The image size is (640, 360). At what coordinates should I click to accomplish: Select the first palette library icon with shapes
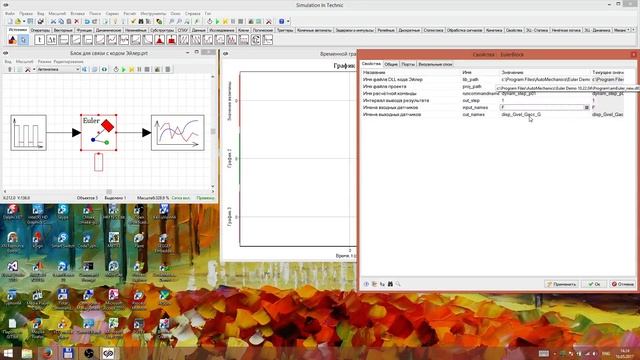tap(12, 40)
